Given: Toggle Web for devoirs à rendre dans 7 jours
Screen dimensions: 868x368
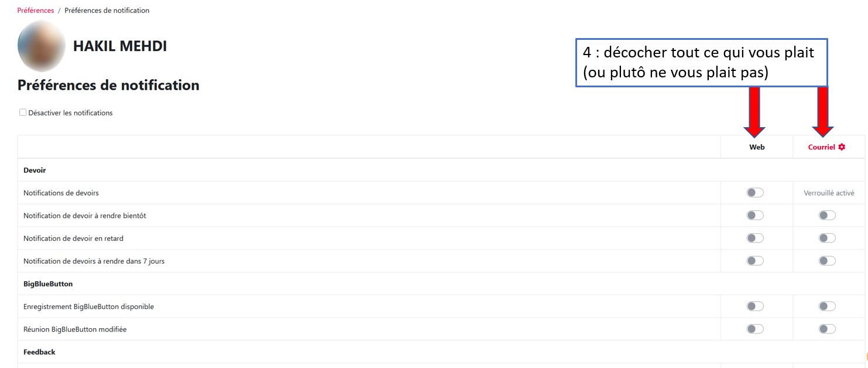Looking at the screenshot, I should click(755, 261).
